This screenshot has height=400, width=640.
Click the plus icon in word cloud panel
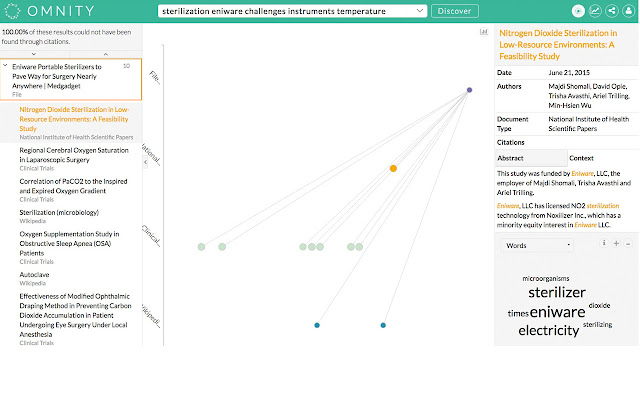coord(616,243)
